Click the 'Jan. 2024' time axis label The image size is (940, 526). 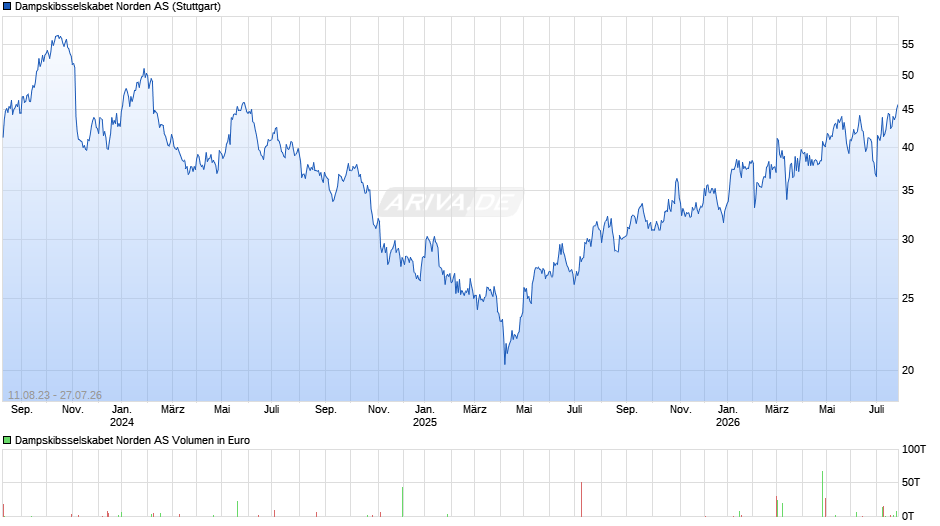pyautogui.click(x=122, y=416)
